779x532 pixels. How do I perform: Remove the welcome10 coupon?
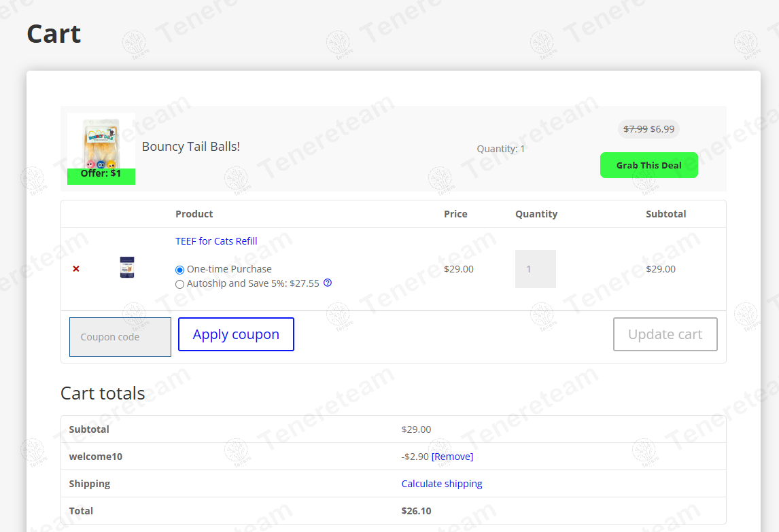[452, 457]
